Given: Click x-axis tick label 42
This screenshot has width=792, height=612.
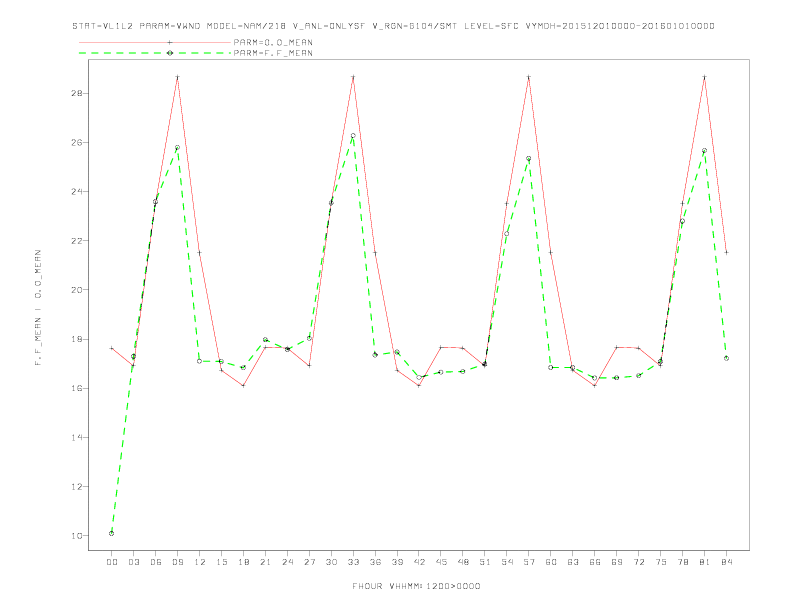Looking at the screenshot, I should coord(419,562).
